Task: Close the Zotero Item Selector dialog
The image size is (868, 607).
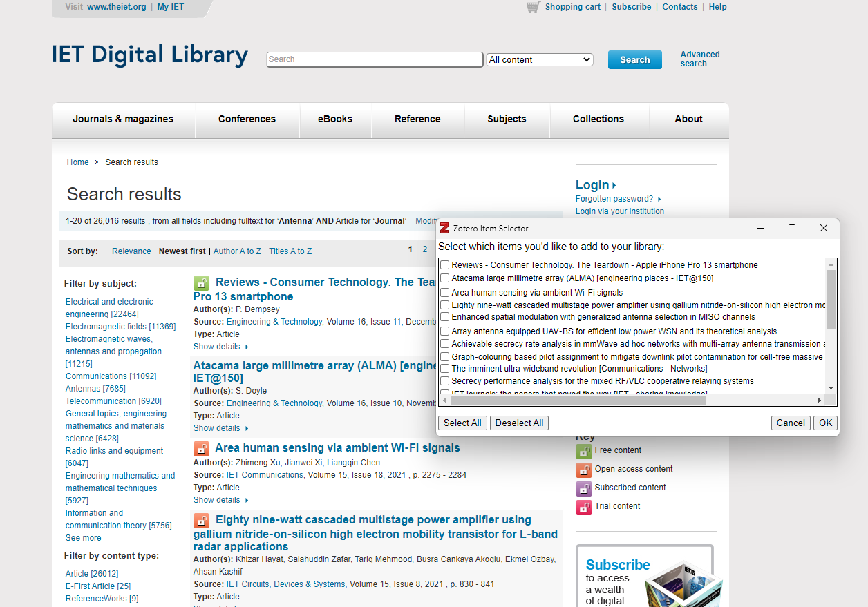Action: 824,228
